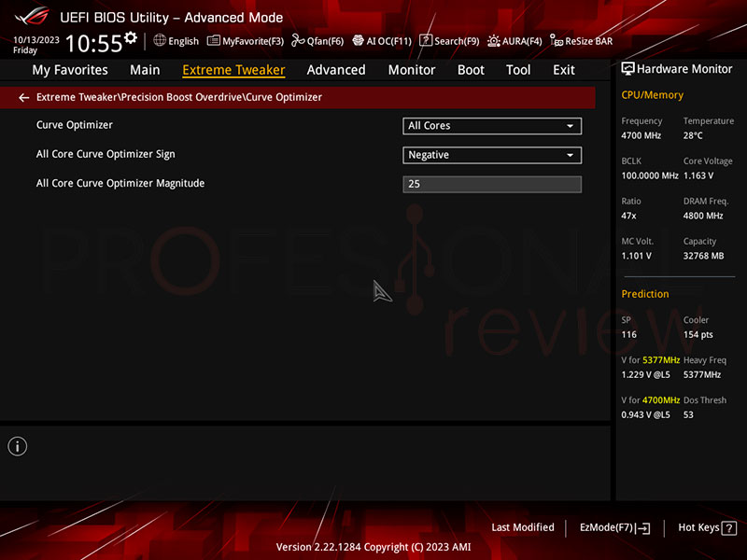747x560 pixels.
Task: Open the Tool tab
Action: [x=518, y=70]
